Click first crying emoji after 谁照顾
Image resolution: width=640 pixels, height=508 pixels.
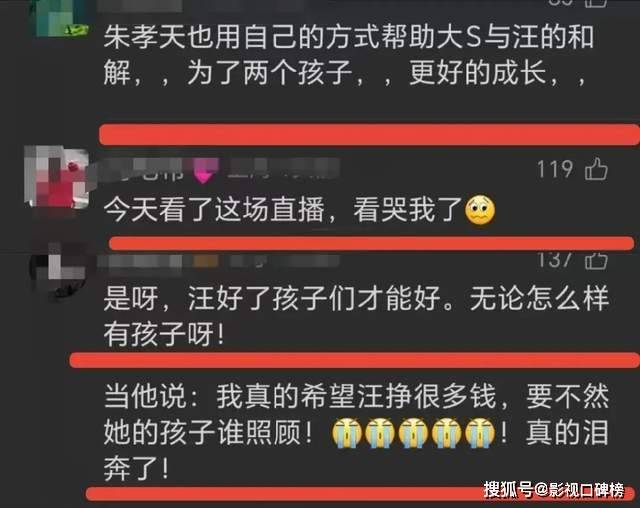pyautogui.click(x=347, y=433)
